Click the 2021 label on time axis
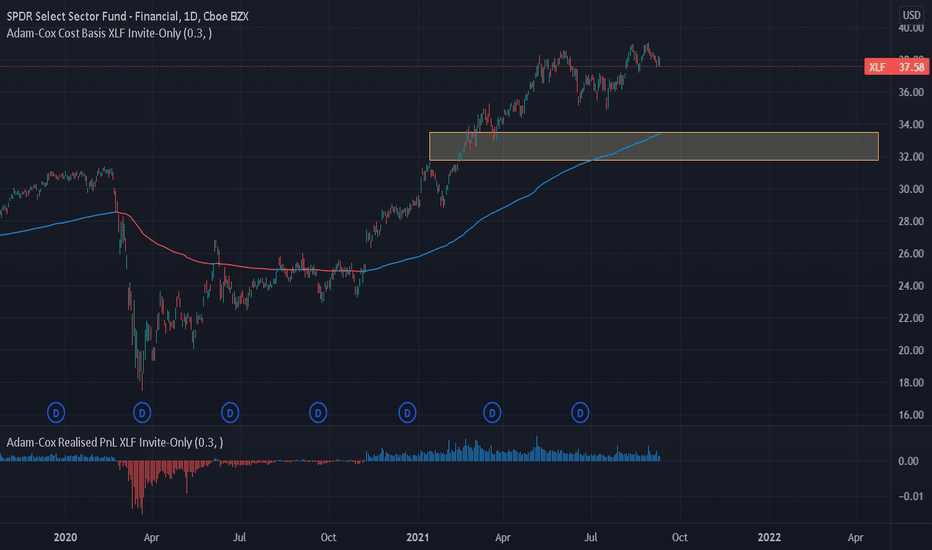The height and width of the screenshot is (550, 932). click(418, 537)
